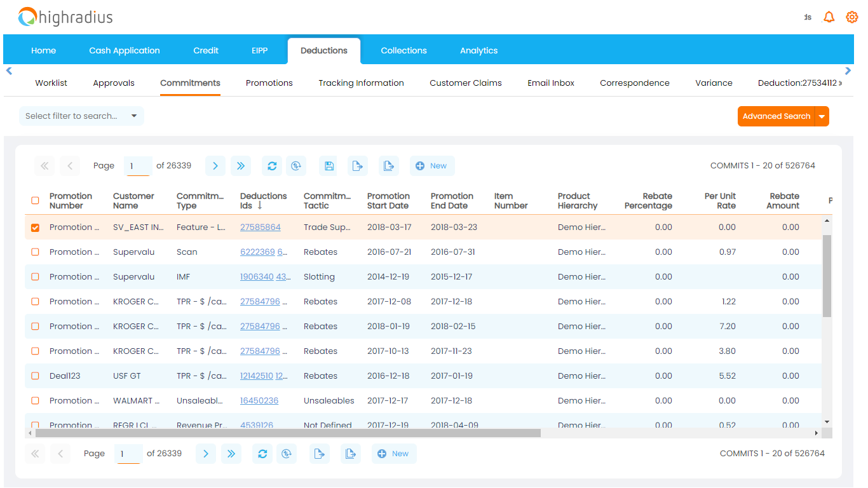Screen dimensions: 868x488
Task: Click the save layout disk icon
Action: click(329, 166)
